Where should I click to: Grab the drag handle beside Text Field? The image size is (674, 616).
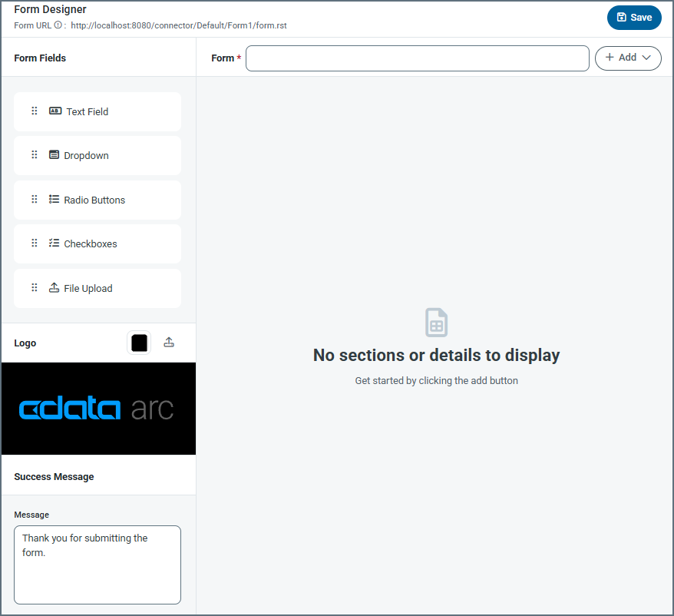point(34,111)
